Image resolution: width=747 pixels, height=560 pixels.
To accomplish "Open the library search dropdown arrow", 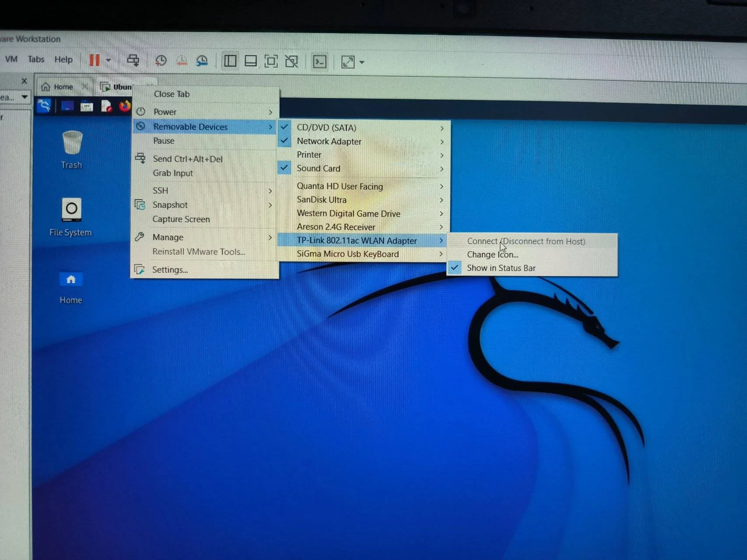I will pos(25,97).
